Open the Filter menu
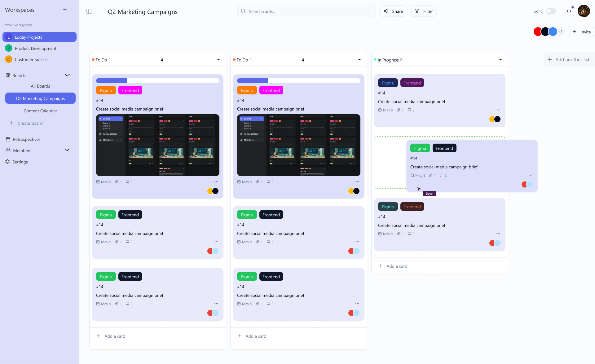Image resolution: width=595 pixels, height=364 pixels. 423,11
